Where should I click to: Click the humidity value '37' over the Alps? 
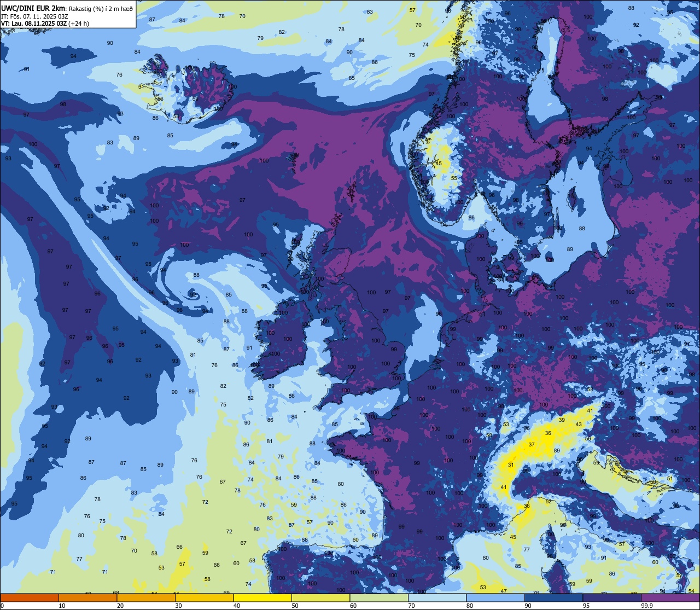tap(532, 445)
